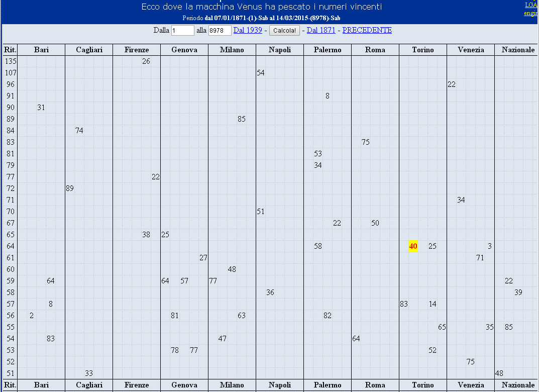
Task: Click the 'Dalla' start draw input field
Action: pos(183,30)
